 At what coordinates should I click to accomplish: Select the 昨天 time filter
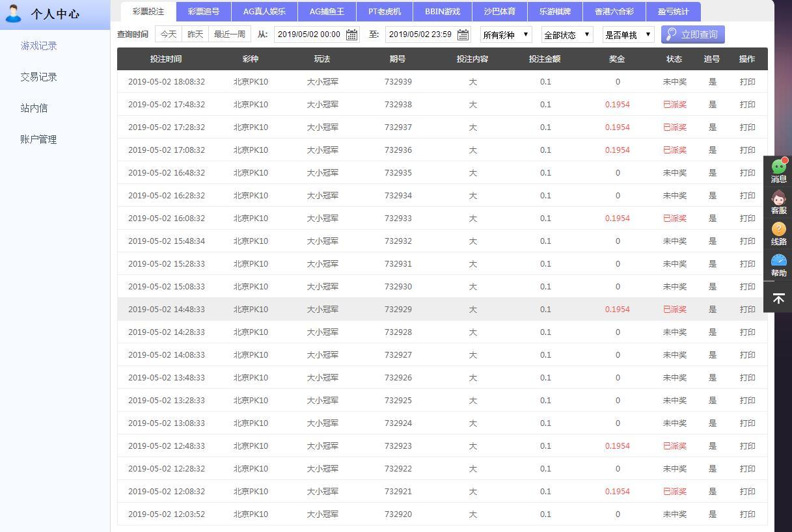[x=195, y=34]
